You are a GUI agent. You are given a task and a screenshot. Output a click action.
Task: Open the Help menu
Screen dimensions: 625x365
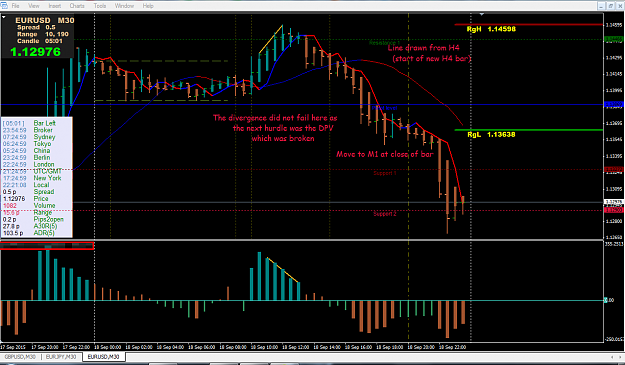tap(148, 6)
